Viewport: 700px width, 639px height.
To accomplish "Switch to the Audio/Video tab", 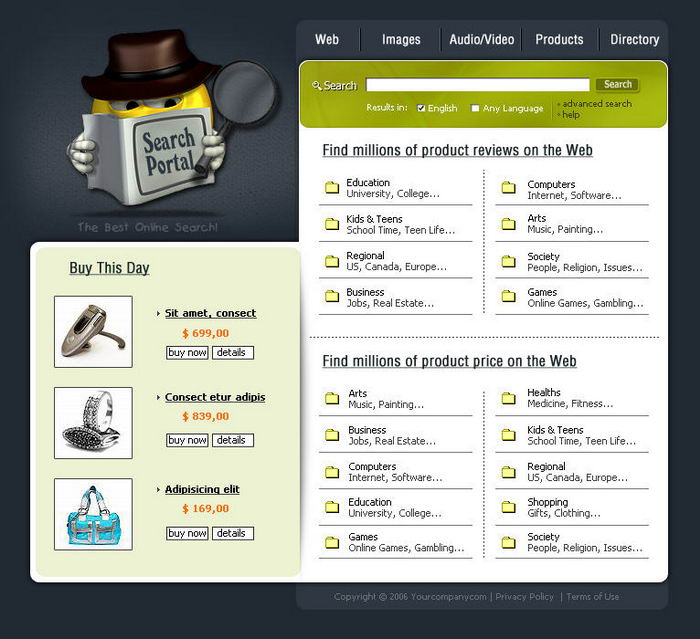I will point(481,40).
